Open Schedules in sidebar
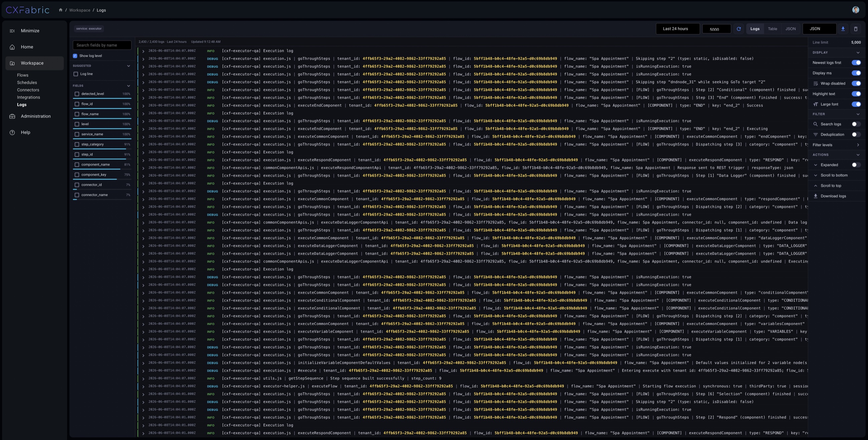Screen dimensions: 868x440 tap(27, 83)
